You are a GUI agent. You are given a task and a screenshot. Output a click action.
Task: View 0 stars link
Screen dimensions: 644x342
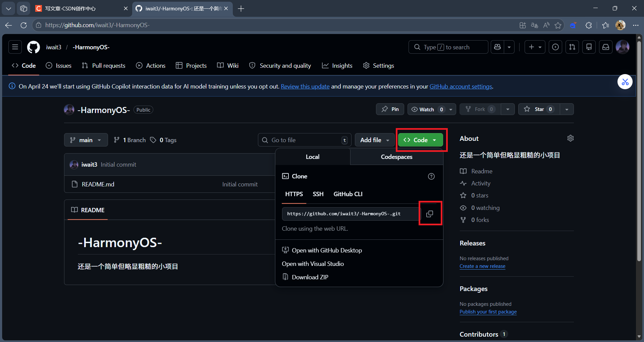pyautogui.click(x=474, y=195)
